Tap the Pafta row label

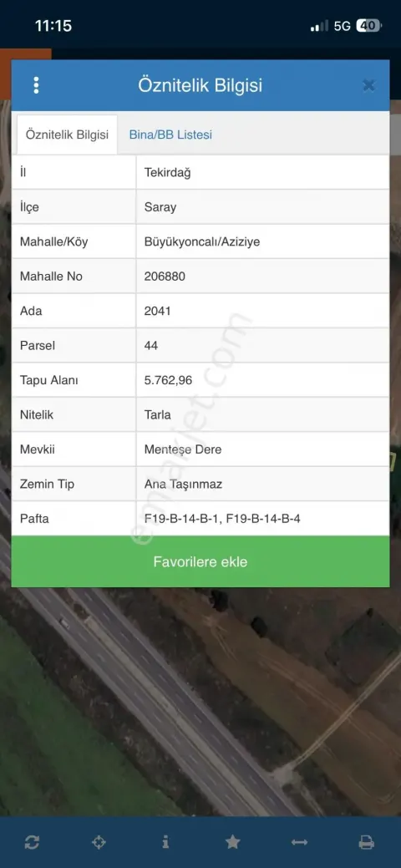[34, 519]
